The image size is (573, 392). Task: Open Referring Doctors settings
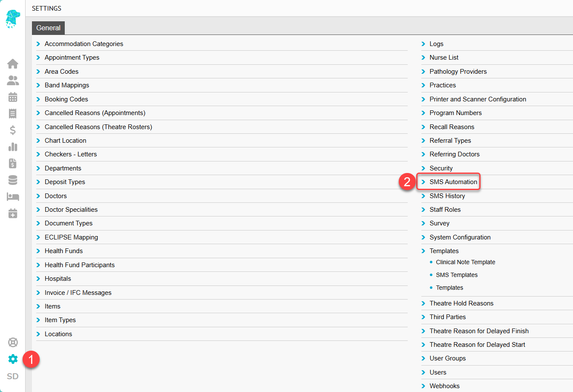tap(455, 154)
